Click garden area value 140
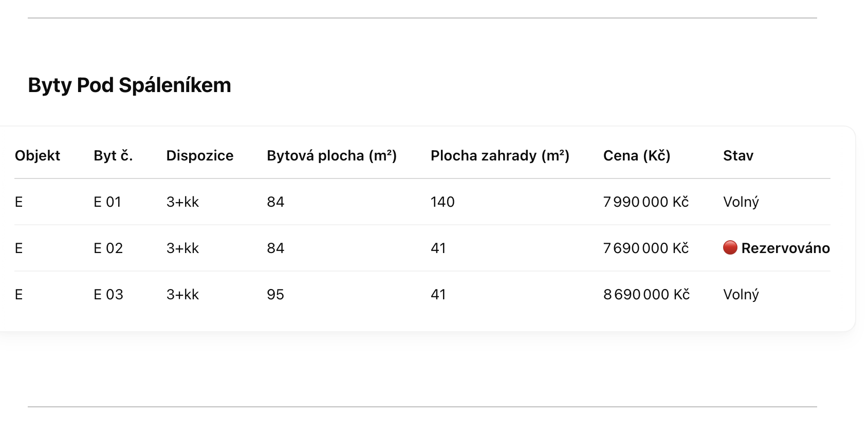This screenshot has height=431, width=868. (x=442, y=202)
